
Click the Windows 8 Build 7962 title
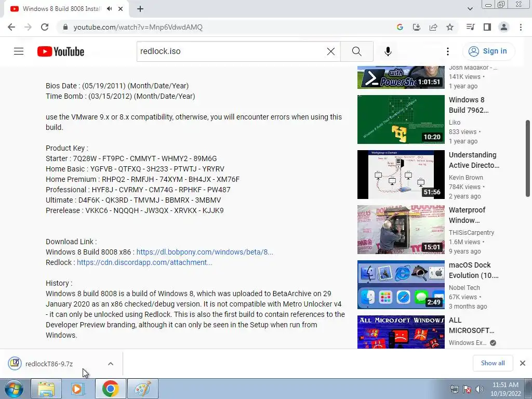tap(469, 105)
